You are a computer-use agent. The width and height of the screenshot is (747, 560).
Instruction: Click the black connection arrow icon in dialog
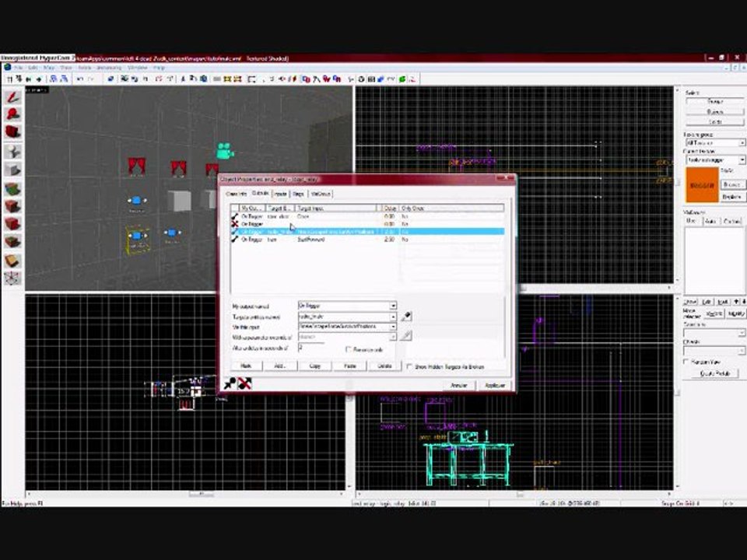230,383
